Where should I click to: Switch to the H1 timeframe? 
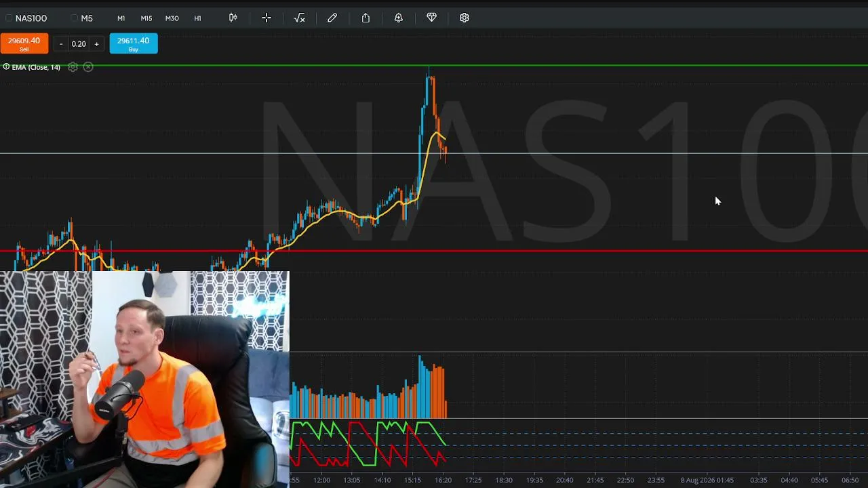197,18
